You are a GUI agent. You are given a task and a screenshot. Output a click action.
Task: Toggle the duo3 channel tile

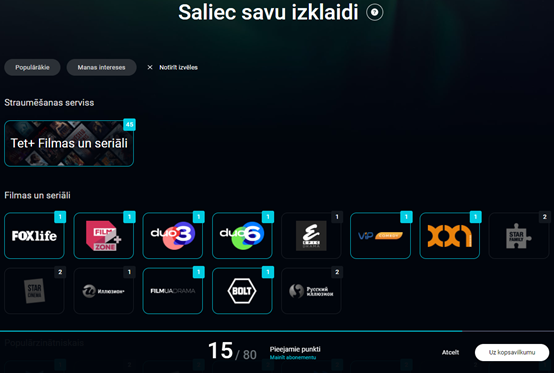pyautogui.click(x=172, y=236)
